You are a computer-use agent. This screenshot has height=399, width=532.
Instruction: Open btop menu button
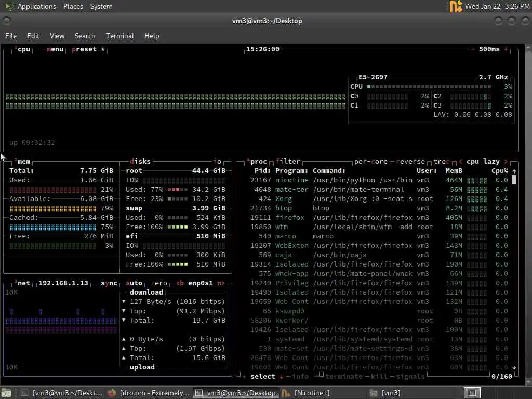point(55,49)
